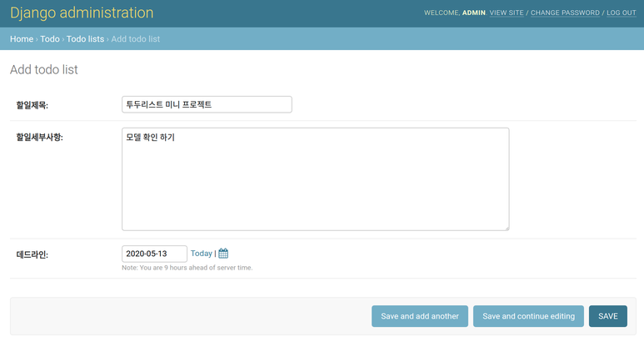The height and width of the screenshot is (337, 644).
Task: Open the calendar date picker icon
Action: click(223, 254)
